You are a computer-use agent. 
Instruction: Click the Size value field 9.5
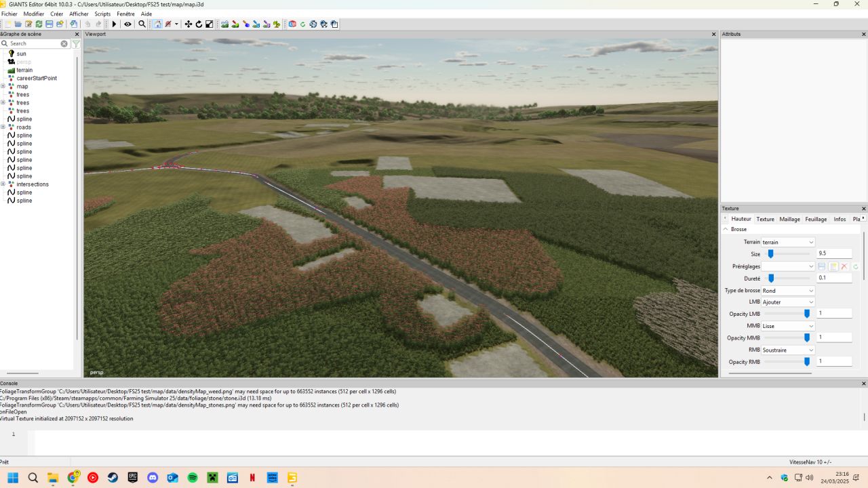[x=834, y=253]
